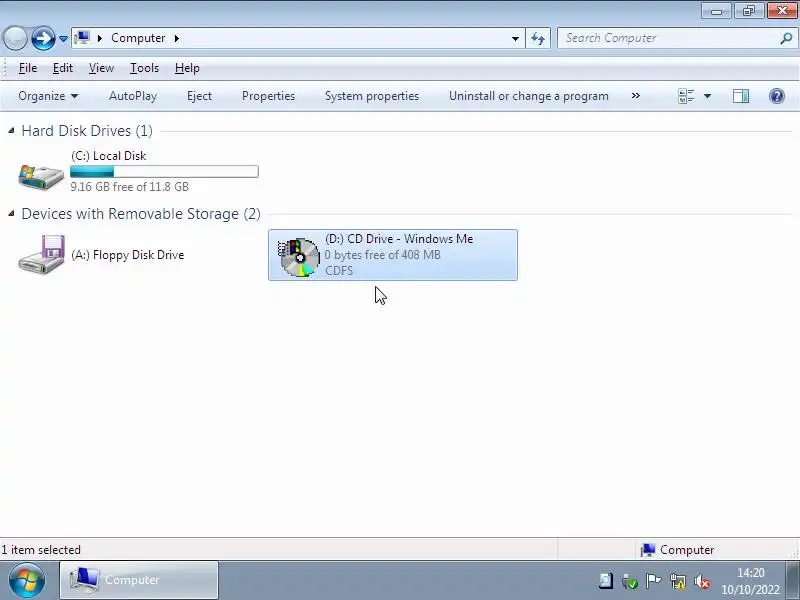The height and width of the screenshot is (600, 800).
Task: Click the restore down window button
Action: [748, 11]
